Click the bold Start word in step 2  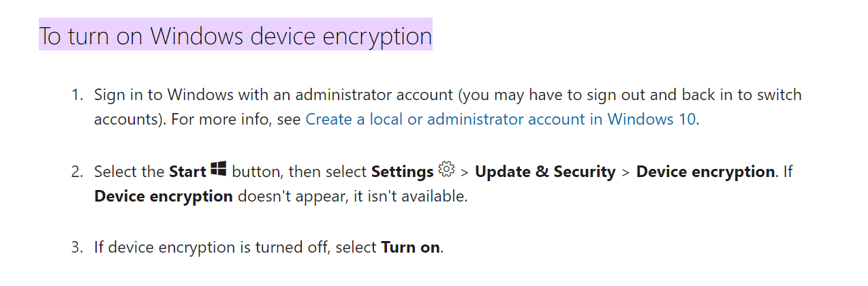(x=187, y=172)
